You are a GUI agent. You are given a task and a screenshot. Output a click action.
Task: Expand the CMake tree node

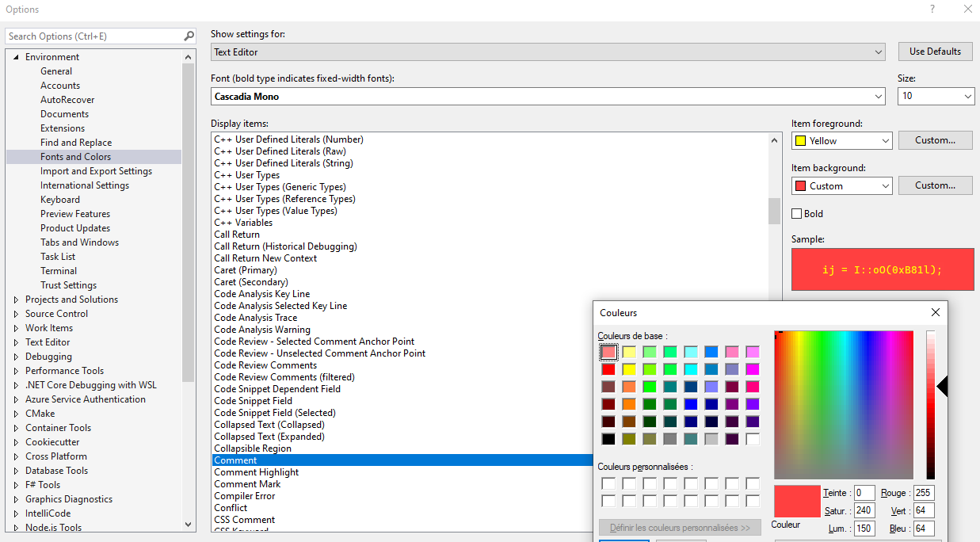click(x=16, y=414)
